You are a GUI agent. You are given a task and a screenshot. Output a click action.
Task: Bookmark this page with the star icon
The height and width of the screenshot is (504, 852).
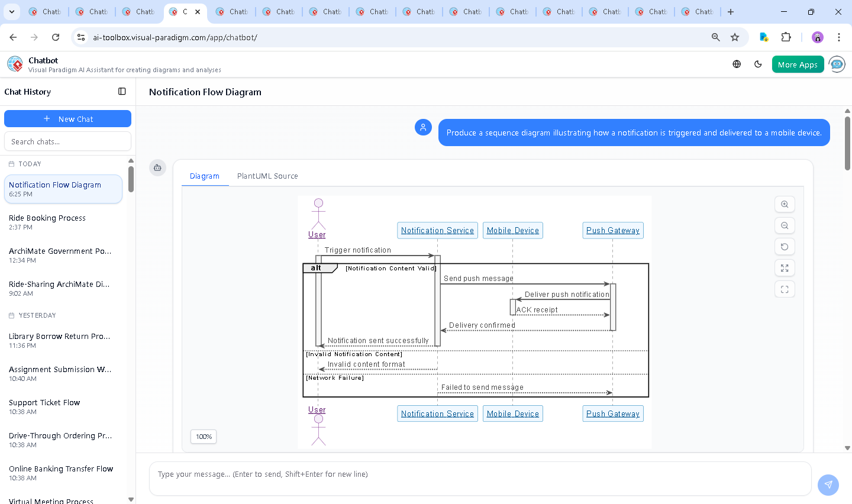coord(735,37)
